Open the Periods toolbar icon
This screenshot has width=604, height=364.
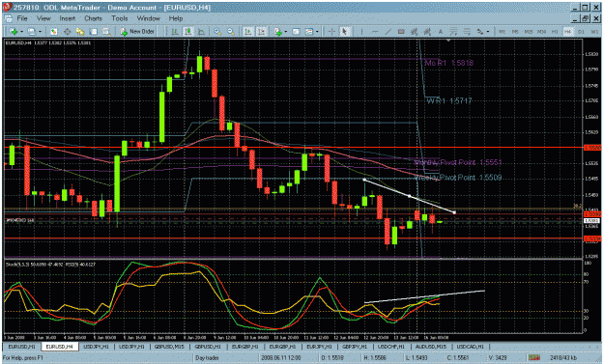296,32
